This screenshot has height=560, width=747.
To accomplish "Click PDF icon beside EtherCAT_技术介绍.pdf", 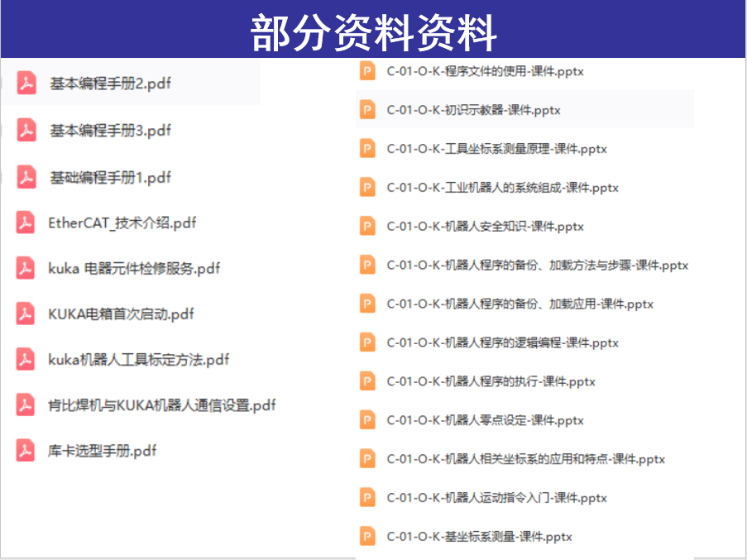I will (x=26, y=223).
